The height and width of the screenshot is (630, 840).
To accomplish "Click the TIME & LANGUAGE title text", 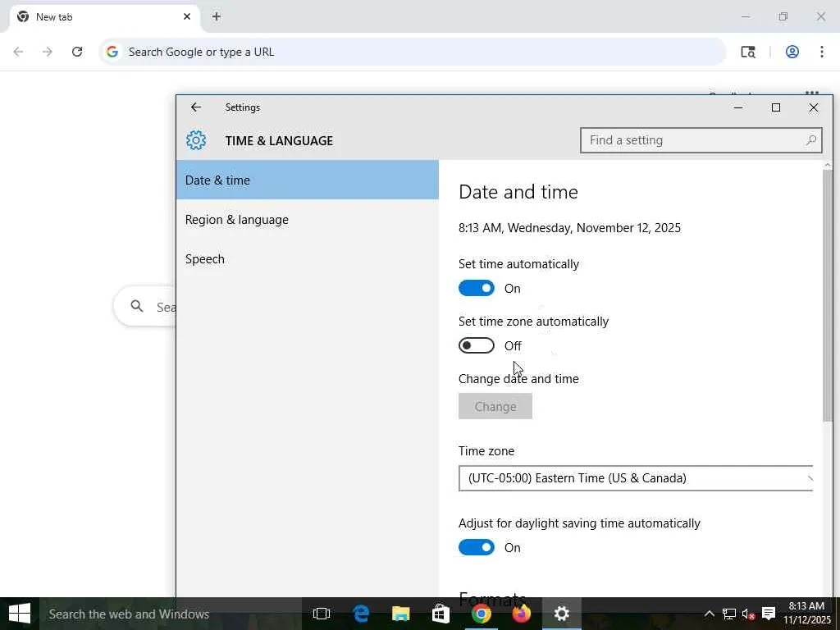I will (x=279, y=140).
